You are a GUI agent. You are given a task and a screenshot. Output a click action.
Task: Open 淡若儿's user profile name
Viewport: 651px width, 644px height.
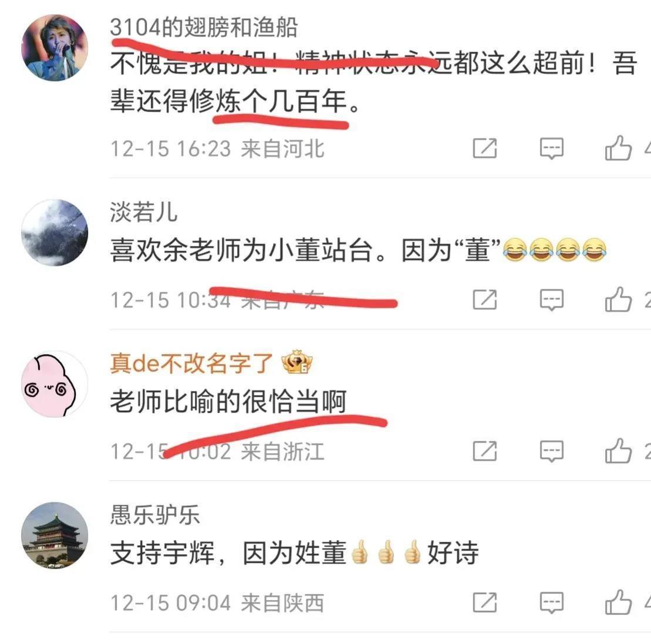[144, 212]
